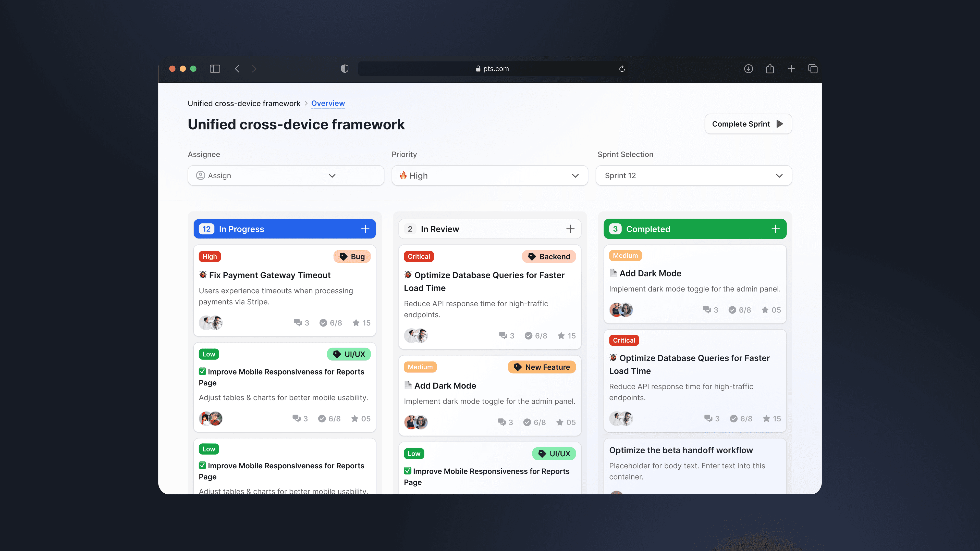The height and width of the screenshot is (551, 980).
Task: Open Optimize Database Queries title in Completed
Action: click(689, 365)
